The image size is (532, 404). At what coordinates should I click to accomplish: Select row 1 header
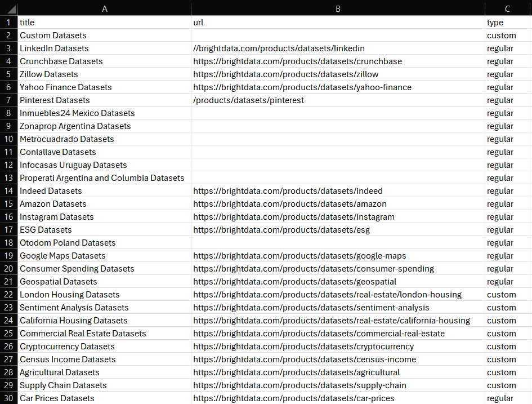pyautogui.click(x=8, y=22)
